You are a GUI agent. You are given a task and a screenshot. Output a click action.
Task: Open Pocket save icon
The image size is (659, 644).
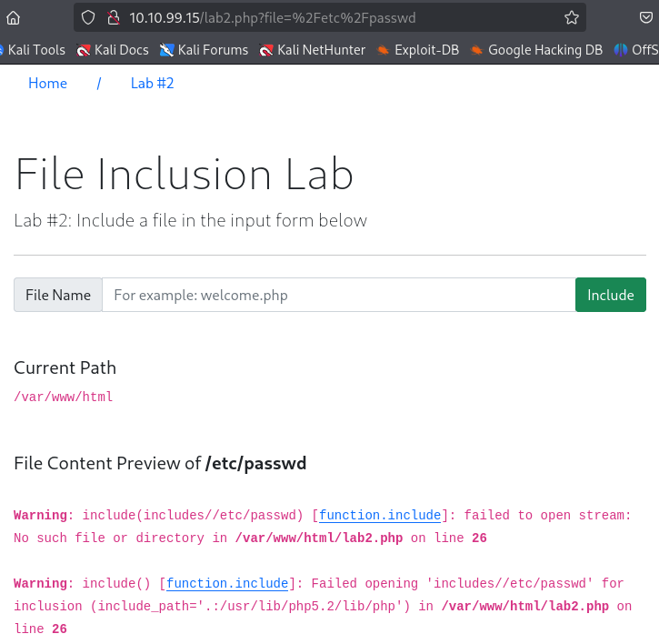click(646, 17)
